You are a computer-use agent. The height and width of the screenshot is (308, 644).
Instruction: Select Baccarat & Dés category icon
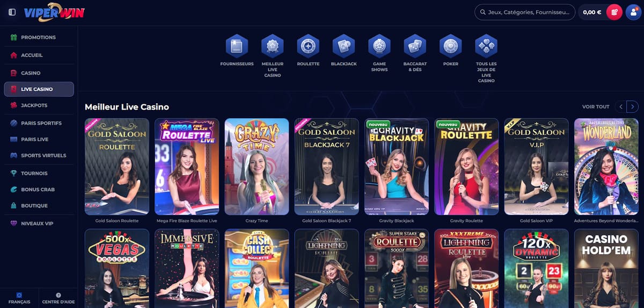[x=415, y=46]
